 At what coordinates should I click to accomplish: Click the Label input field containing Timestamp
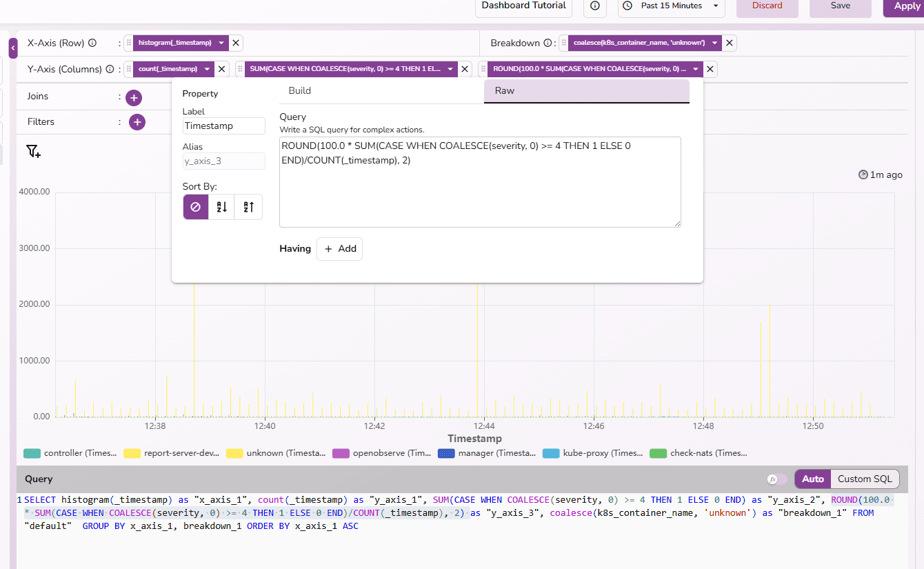[223, 126]
